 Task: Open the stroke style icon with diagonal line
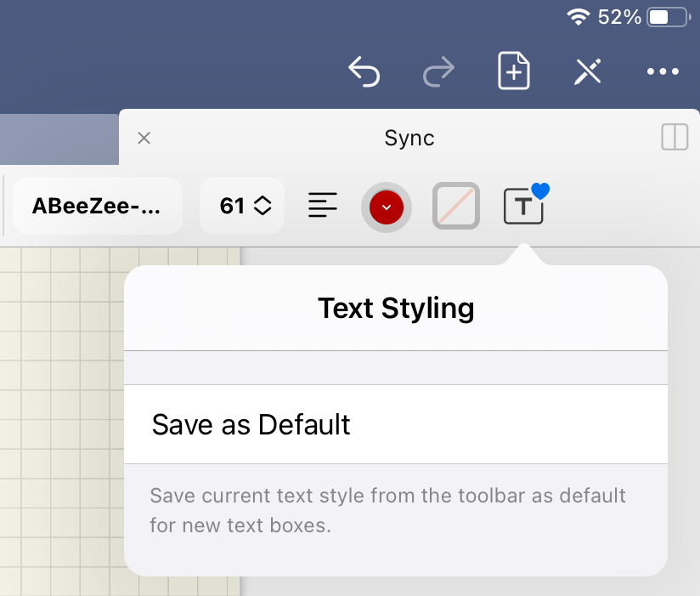pyautogui.click(x=456, y=207)
